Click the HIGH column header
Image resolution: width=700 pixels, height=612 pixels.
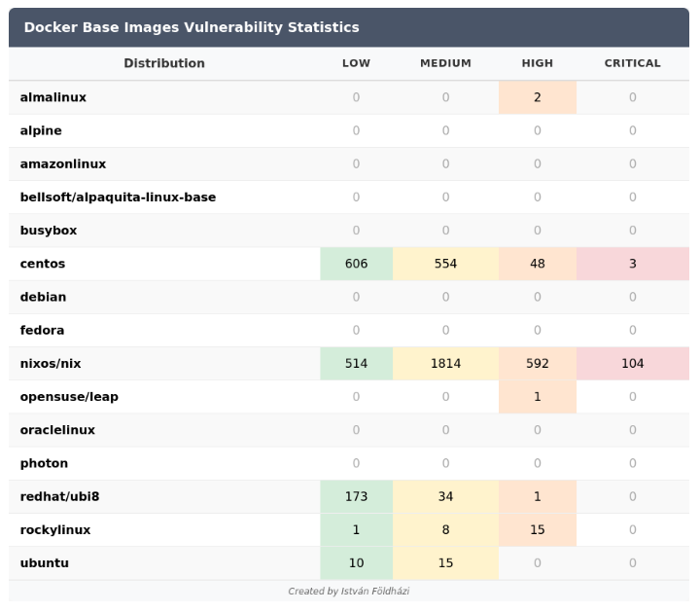coord(538,63)
